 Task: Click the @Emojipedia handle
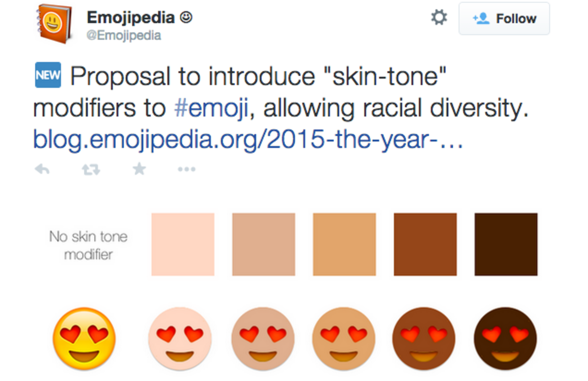click(x=124, y=36)
